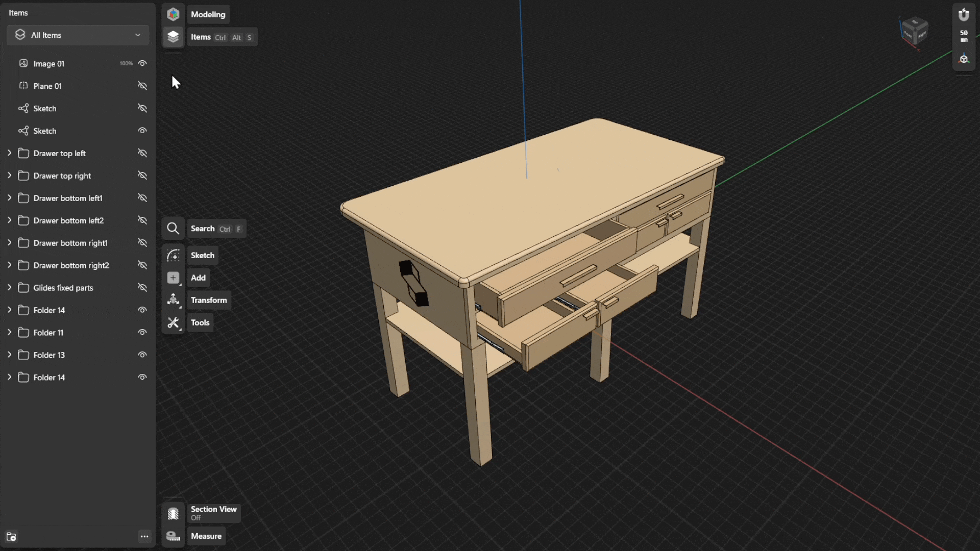Select the Drawer top right row
980x551 pixels.
click(78, 176)
